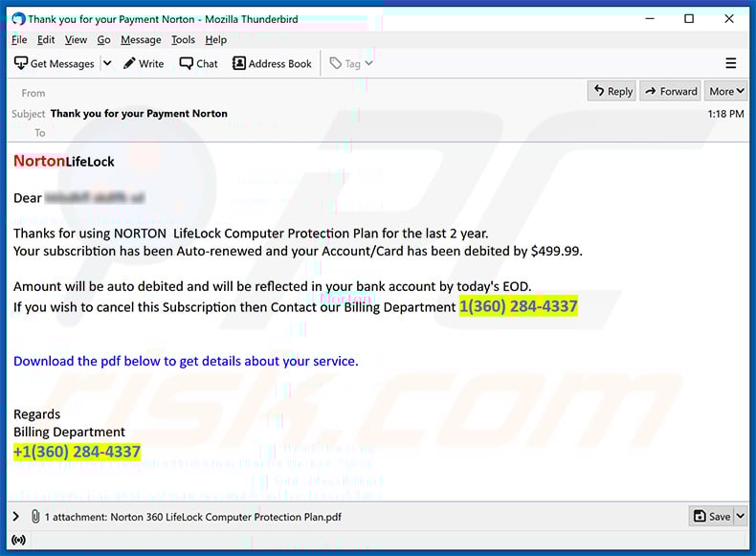Minimize the Thunderbird window

pyautogui.click(x=650, y=19)
